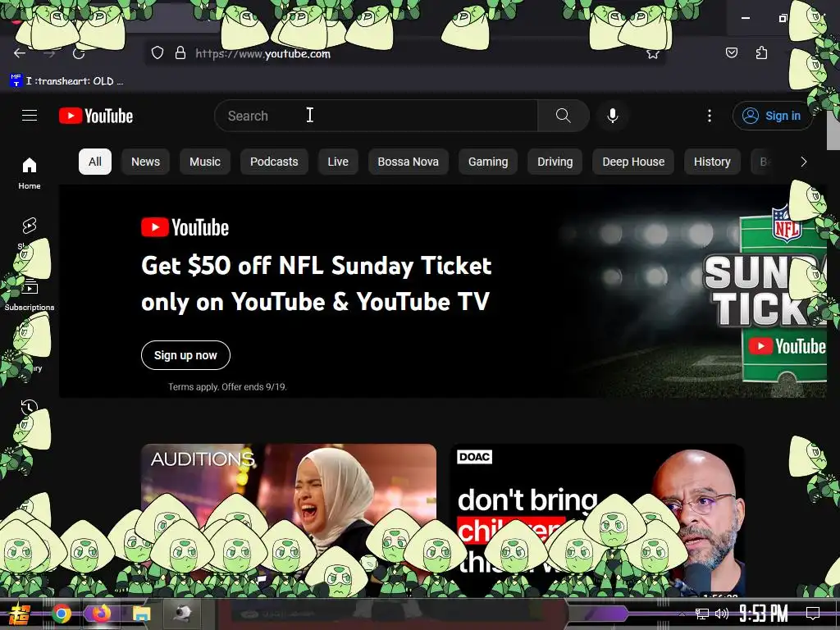Open the three-dot settings menu
The width and height of the screenshot is (840, 630).
pyautogui.click(x=710, y=116)
